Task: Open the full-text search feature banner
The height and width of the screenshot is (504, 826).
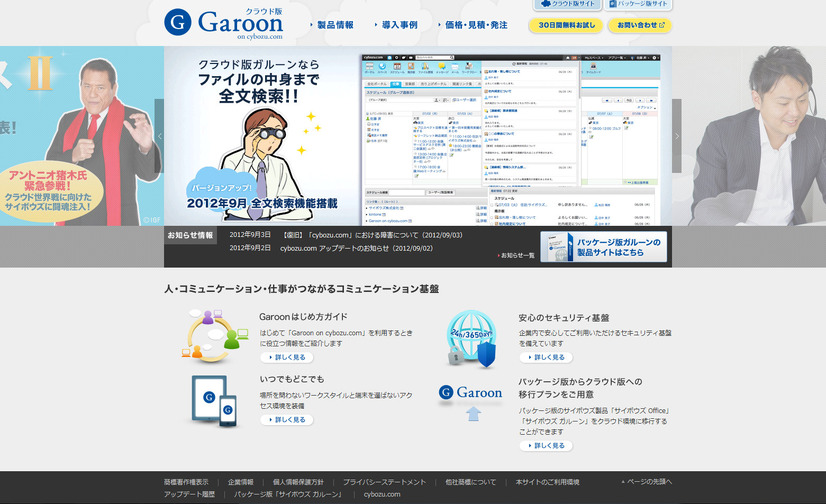Action: pos(418,136)
